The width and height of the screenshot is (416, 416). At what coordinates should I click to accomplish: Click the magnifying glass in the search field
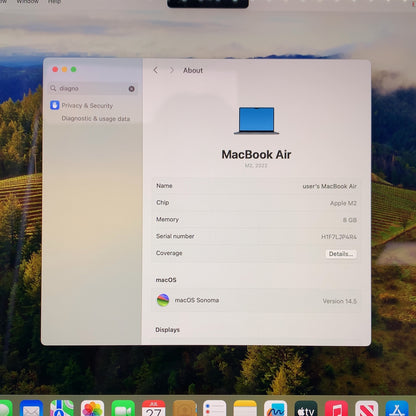[x=53, y=88]
